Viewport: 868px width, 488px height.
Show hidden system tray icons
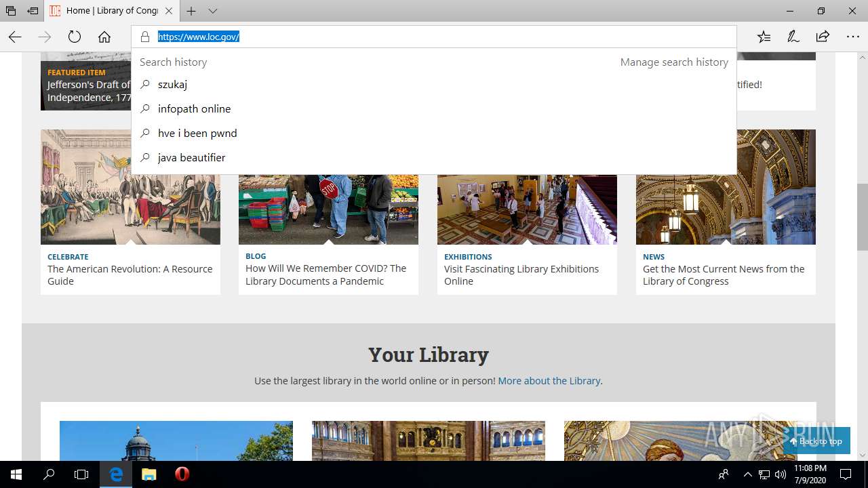tap(748, 474)
